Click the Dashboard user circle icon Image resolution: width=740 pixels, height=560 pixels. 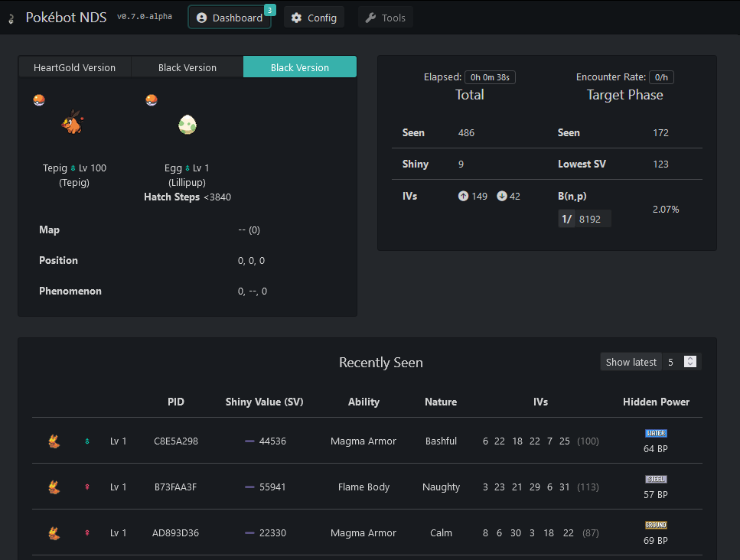[201, 18]
